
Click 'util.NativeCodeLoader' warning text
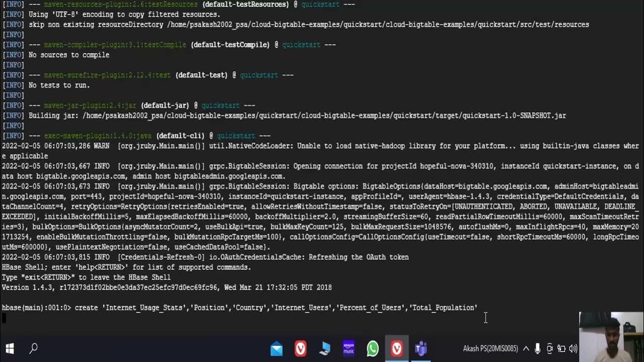point(251,146)
